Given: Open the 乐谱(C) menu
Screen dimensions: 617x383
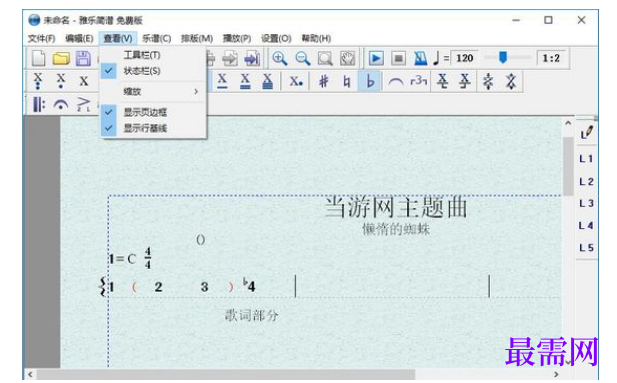Looking at the screenshot, I should (156, 38).
